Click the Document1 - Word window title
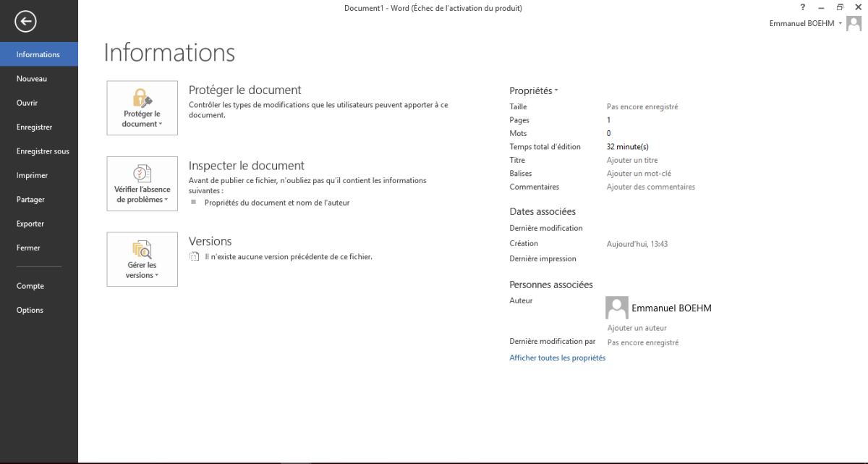The image size is (868, 464). [x=433, y=8]
